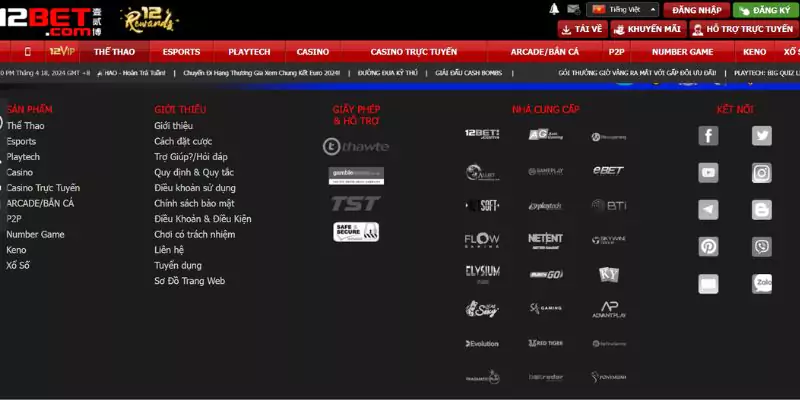Click the eBET provider logo
The height and width of the screenshot is (400, 800).
pyautogui.click(x=608, y=170)
